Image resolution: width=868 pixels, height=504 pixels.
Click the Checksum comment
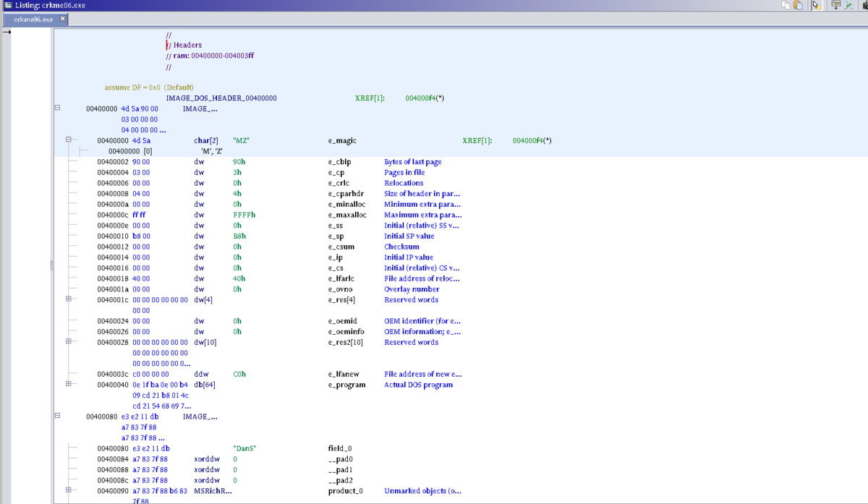401,247
